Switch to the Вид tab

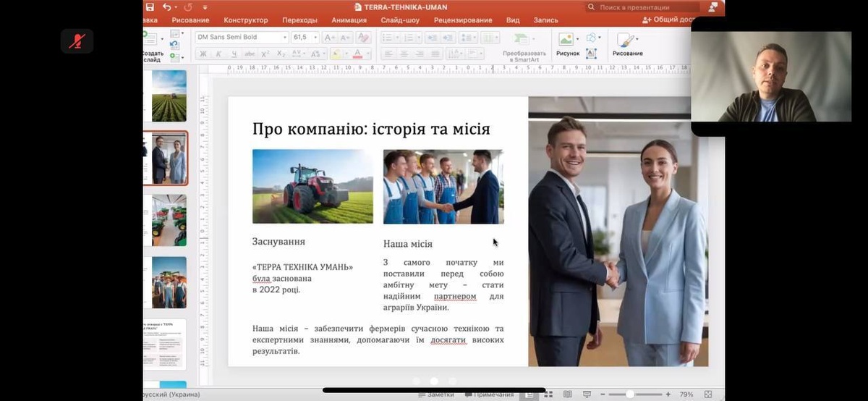513,20
